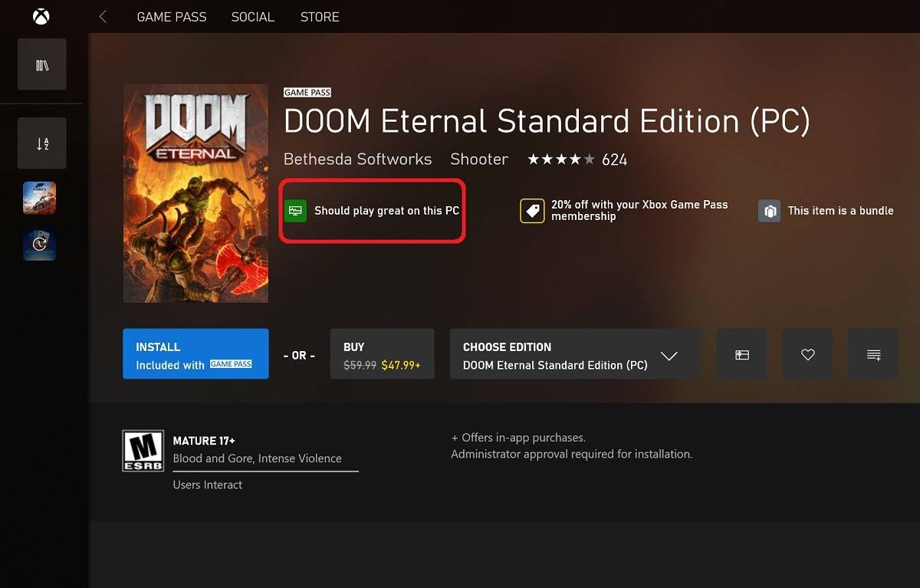Click the Buy button for $47.99+
920x588 pixels.
coord(382,355)
